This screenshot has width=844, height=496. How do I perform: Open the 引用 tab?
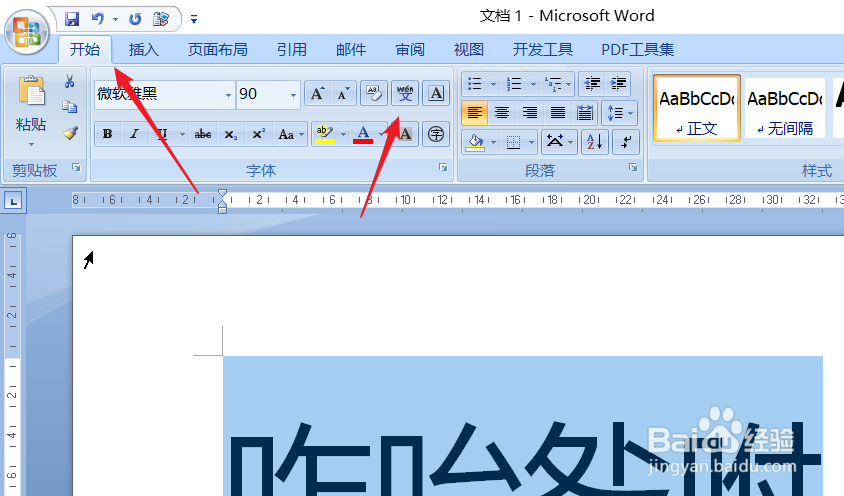pyautogui.click(x=292, y=50)
